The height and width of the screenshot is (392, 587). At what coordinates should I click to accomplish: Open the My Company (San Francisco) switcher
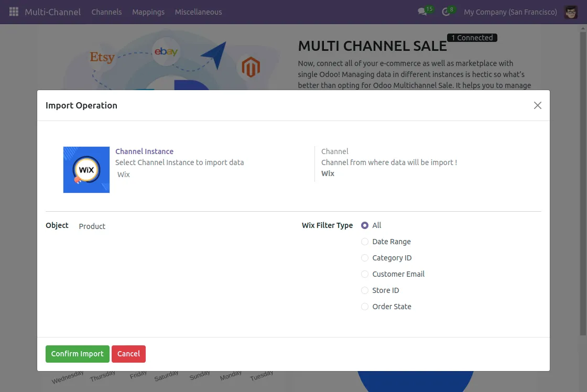510,12
